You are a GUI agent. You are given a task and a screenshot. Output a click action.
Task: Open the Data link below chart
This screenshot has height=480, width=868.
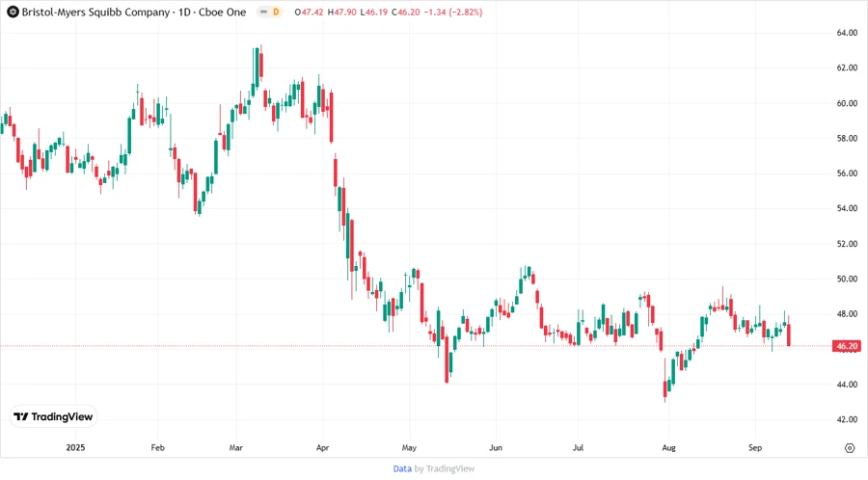402,469
